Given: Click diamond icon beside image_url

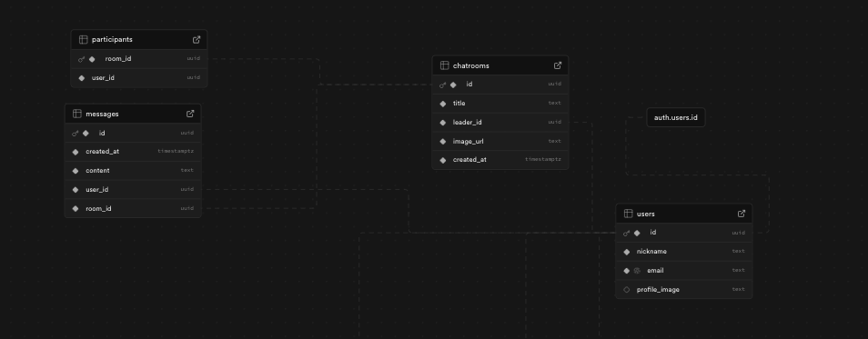Looking at the screenshot, I should (x=443, y=142).
